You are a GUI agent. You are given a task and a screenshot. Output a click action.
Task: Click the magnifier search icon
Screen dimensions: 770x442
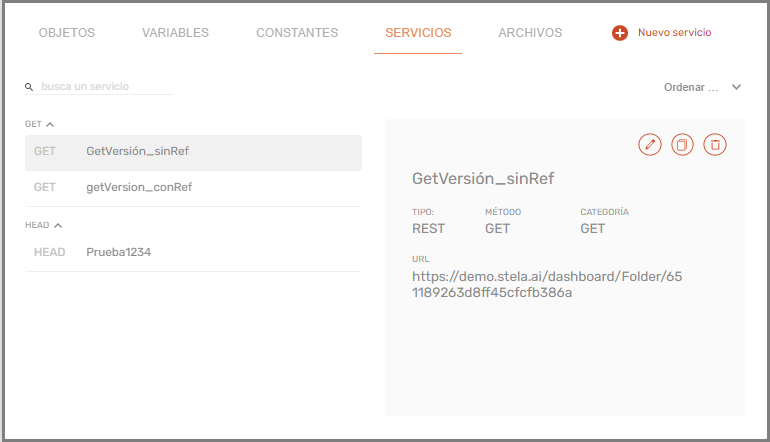(x=29, y=87)
